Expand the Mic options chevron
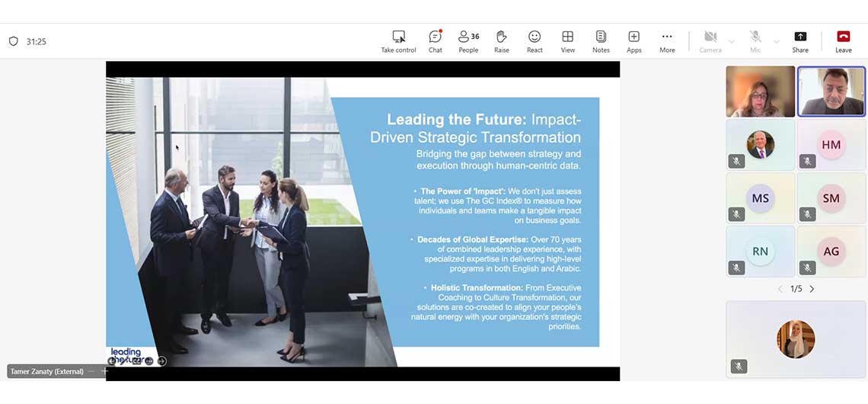The height and width of the screenshot is (404, 868). [x=777, y=42]
